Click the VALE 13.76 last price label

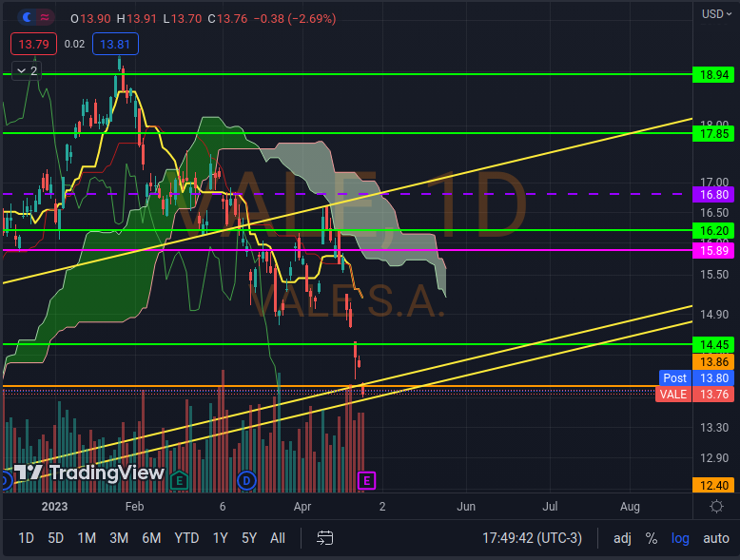click(x=694, y=394)
